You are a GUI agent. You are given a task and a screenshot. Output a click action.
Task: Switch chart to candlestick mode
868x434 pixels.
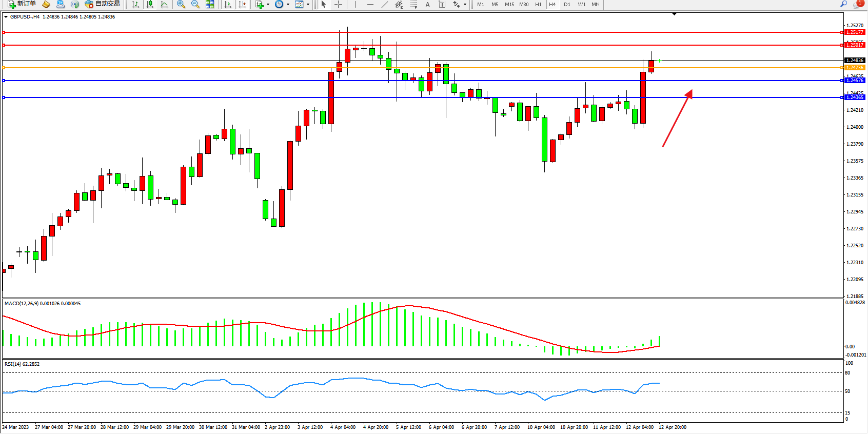click(x=150, y=4)
